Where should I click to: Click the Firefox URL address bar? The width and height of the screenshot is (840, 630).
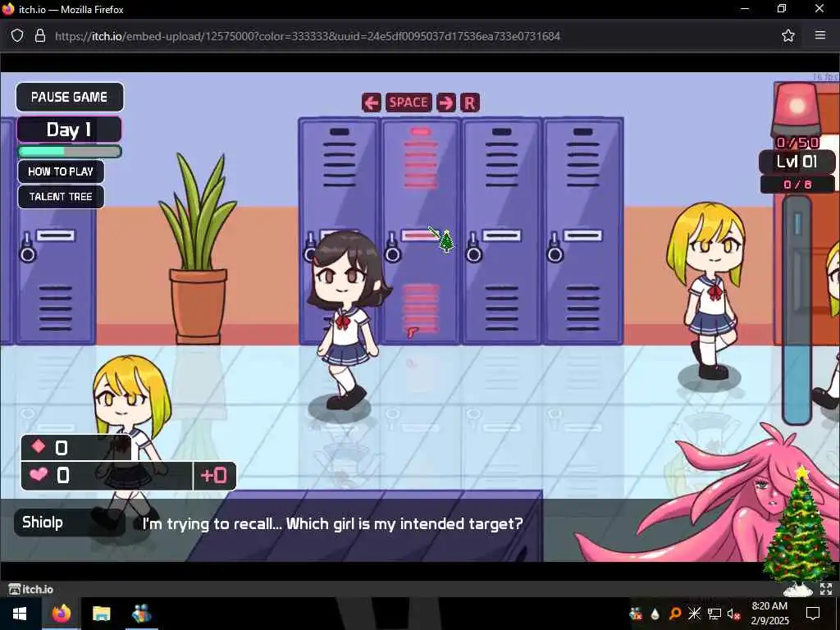(x=308, y=36)
